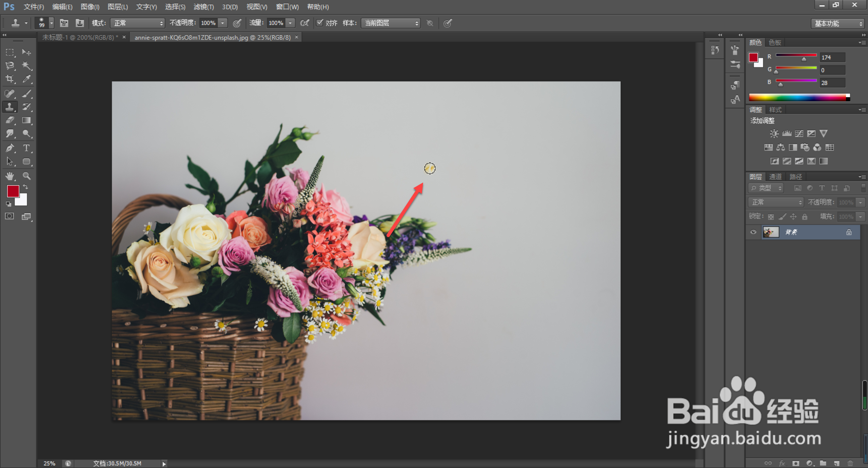Select the Horizontal Type tool
Viewport: 868px width, 468px height.
pyautogui.click(x=26, y=148)
